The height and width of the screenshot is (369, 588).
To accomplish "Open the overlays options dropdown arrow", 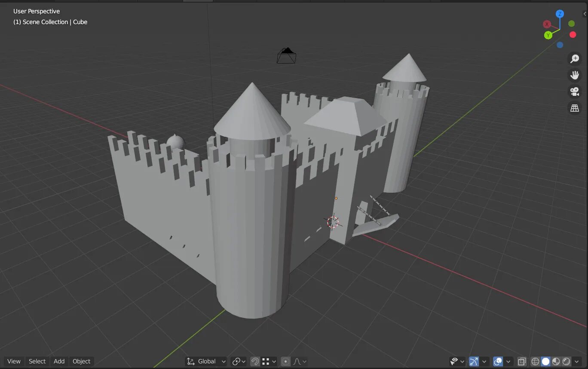I will tap(508, 361).
